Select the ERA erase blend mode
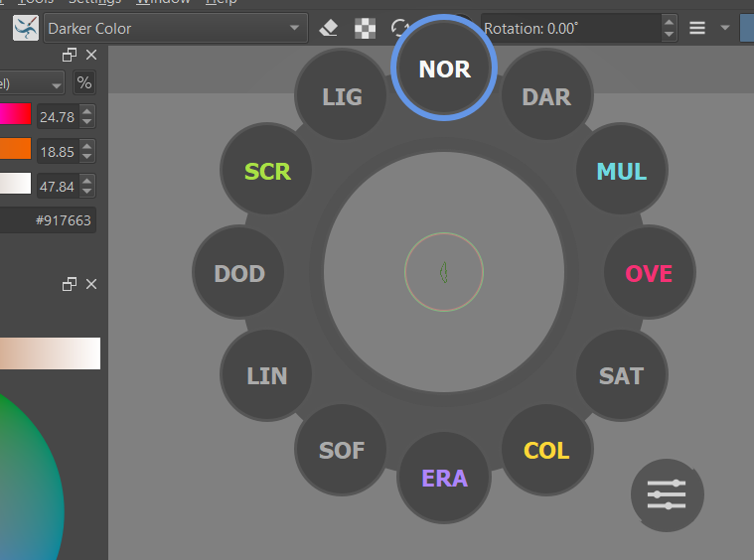The height and width of the screenshot is (560, 754). coord(444,478)
